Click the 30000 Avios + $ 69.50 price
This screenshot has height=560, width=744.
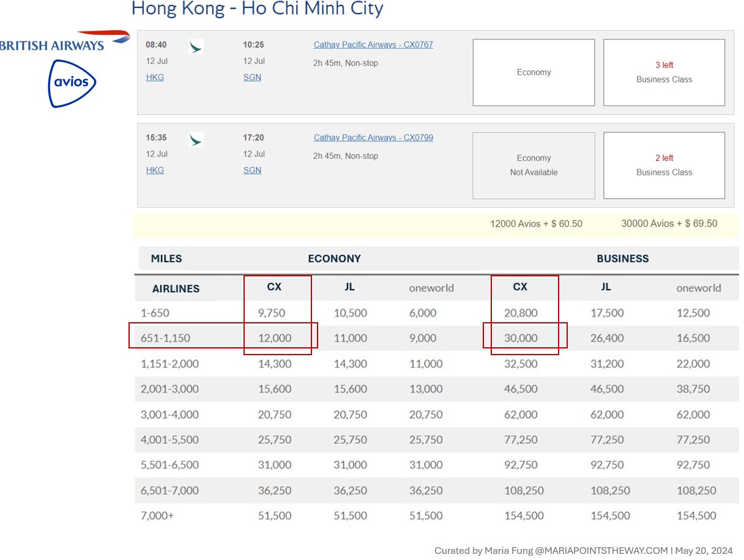click(669, 224)
